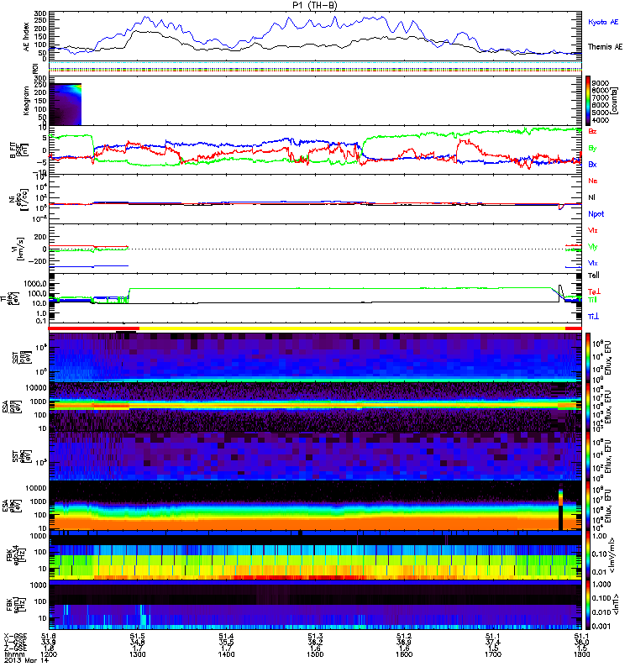Click the ROI axis label
Viewport: 630px width, 672px height.
35,68
